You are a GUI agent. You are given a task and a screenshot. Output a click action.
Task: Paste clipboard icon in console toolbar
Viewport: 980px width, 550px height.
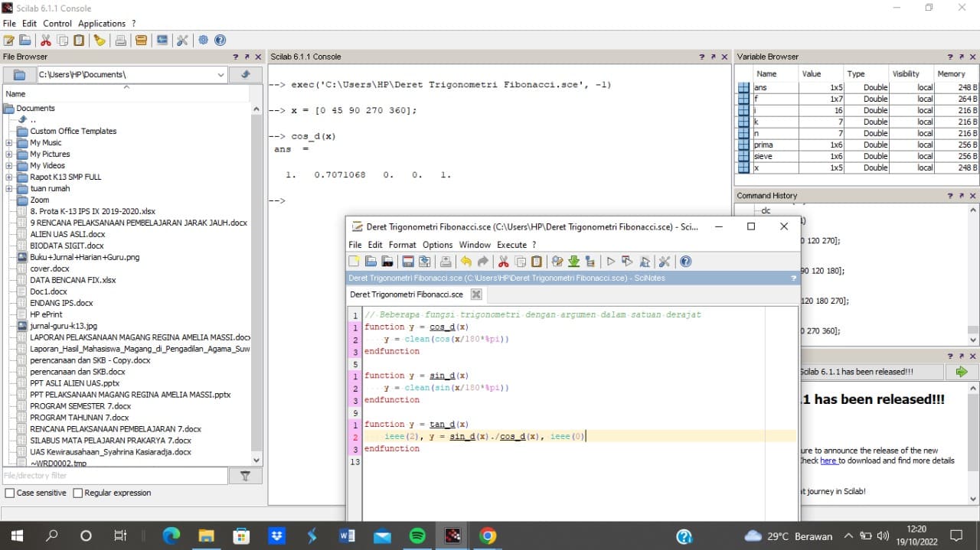tap(79, 41)
